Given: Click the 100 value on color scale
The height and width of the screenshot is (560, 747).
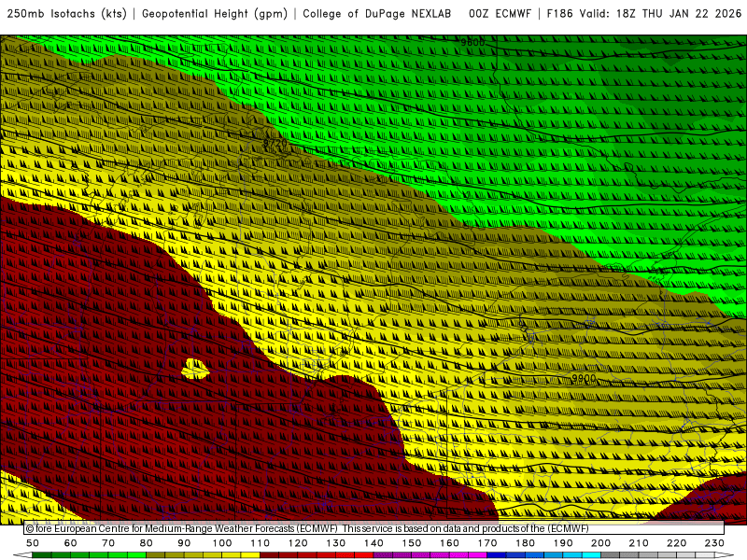Looking at the screenshot, I should [x=222, y=543].
